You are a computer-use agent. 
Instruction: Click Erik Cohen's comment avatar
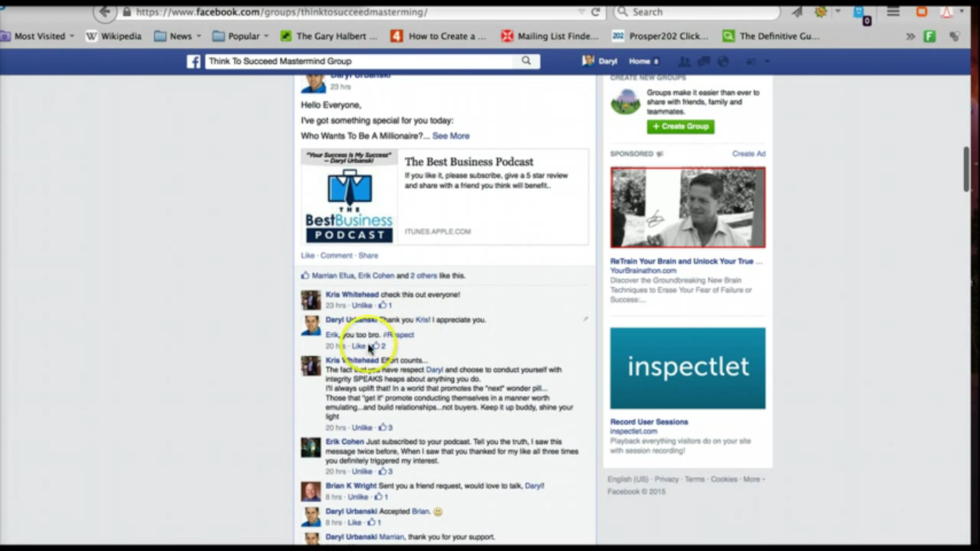coord(311,448)
